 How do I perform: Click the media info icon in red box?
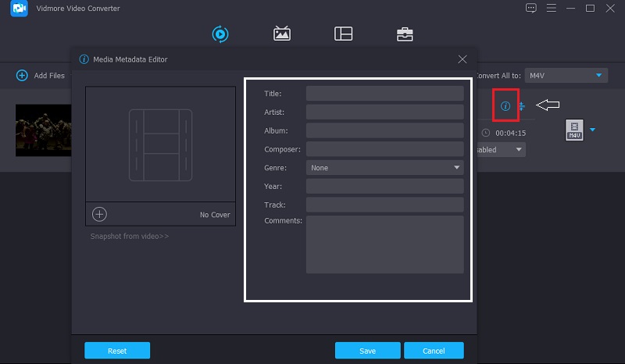click(505, 106)
